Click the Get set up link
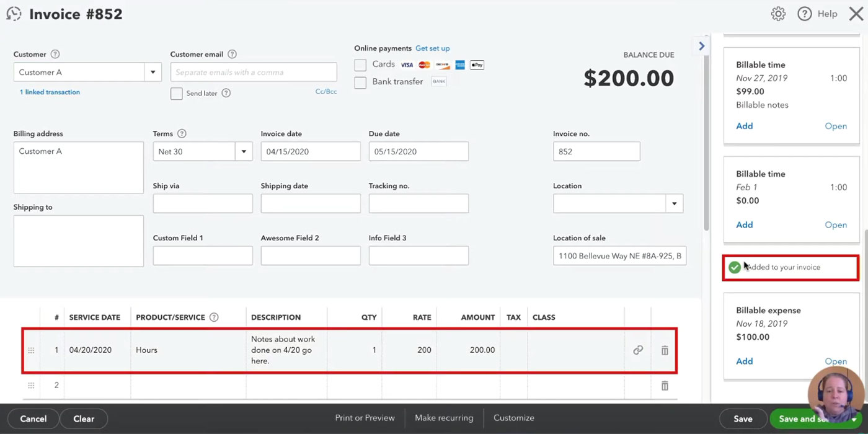This screenshot has width=868, height=434. [x=433, y=48]
